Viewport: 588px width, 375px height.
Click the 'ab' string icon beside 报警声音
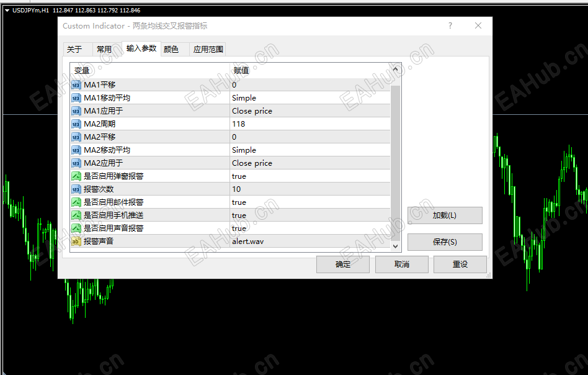(75, 241)
